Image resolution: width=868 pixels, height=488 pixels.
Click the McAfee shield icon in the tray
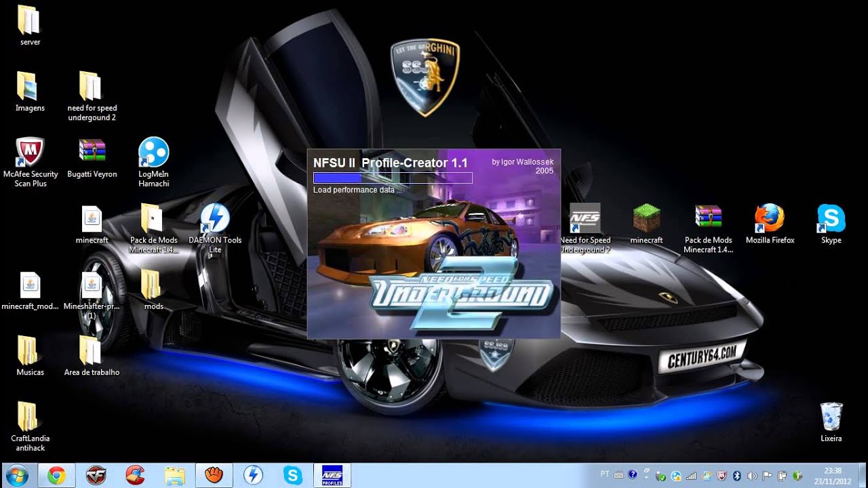click(722, 475)
